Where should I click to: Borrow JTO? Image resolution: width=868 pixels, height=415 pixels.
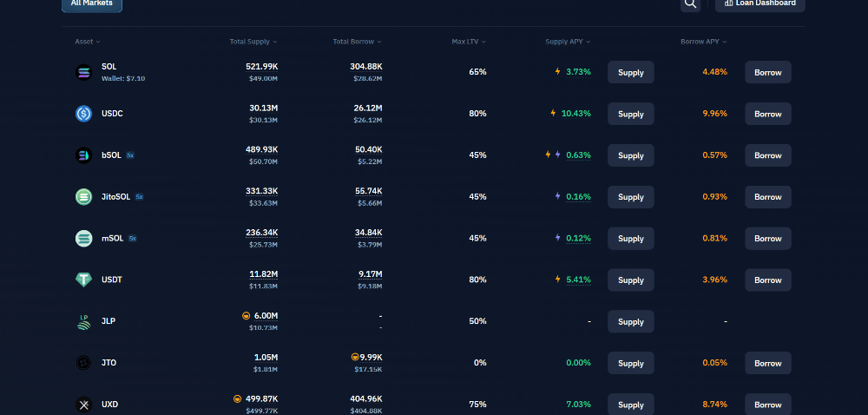pos(768,363)
